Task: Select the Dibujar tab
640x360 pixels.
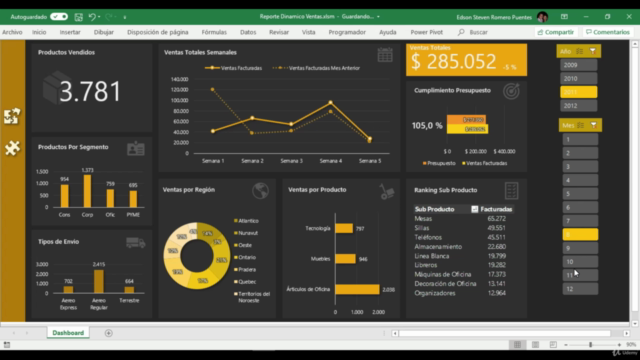Action: 104,32
